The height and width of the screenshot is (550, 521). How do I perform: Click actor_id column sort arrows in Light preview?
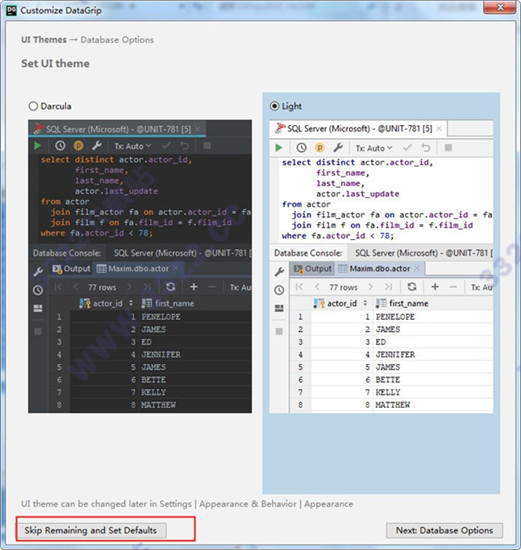(365, 303)
